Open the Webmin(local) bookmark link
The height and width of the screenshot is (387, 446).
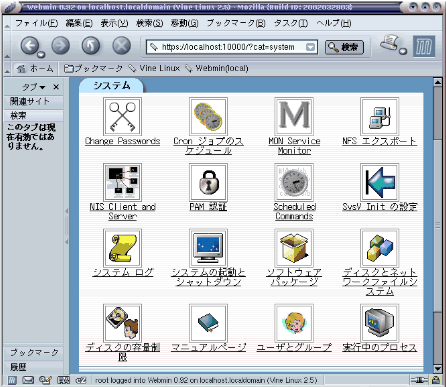(x=217, y=68)
